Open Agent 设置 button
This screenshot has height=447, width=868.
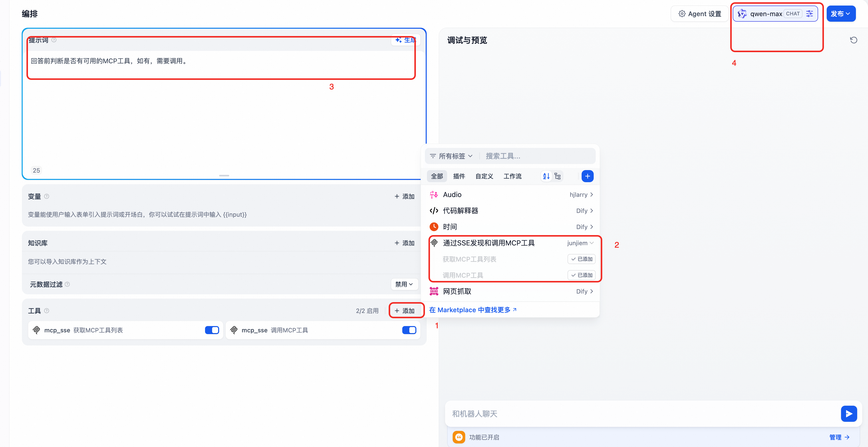click(x=699, y=14)
